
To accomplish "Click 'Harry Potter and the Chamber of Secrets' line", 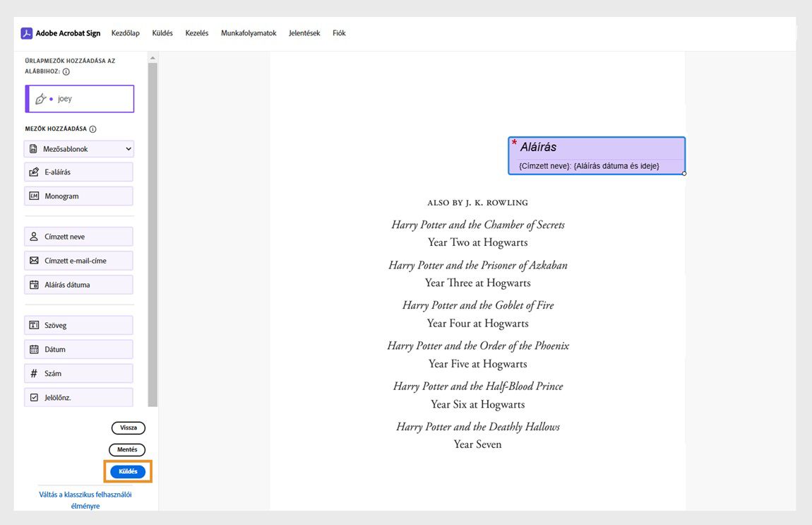I will tap(478, 225).
